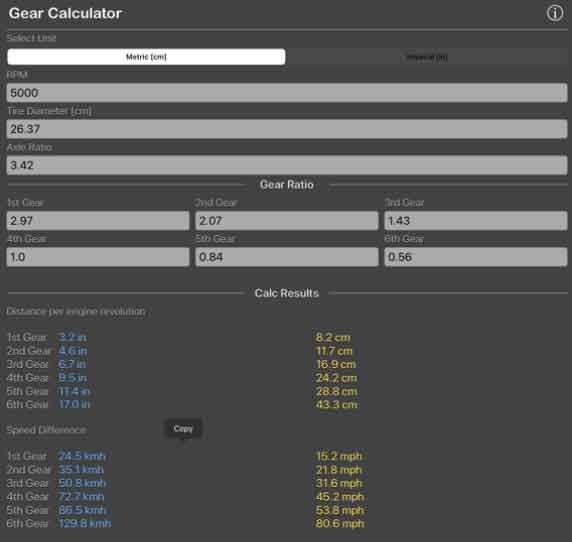Edit the 3rd Gear ratio field 1.43

(x=476, y=221)
